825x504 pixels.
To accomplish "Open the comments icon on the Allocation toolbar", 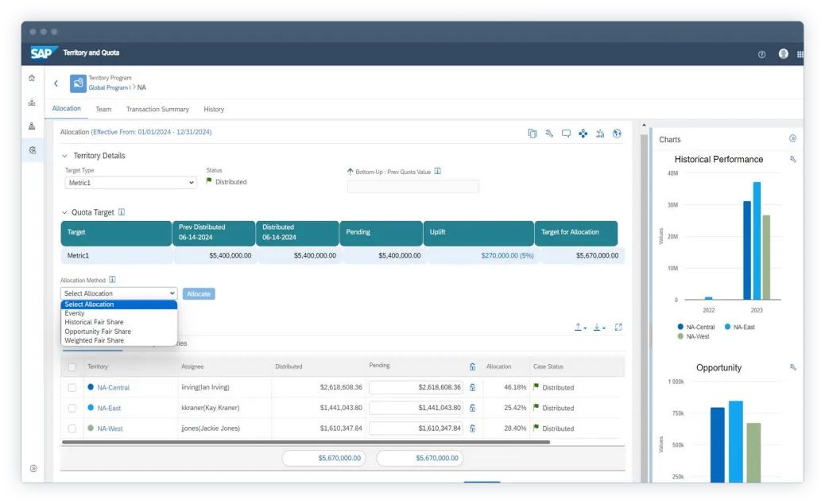I will [567, 134].
